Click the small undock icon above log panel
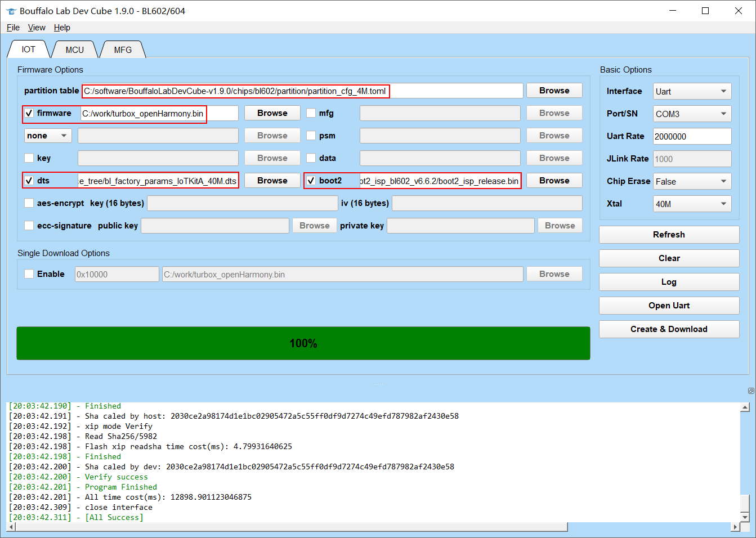Viewport: 756px width, 538px height. tap(751, 391)
